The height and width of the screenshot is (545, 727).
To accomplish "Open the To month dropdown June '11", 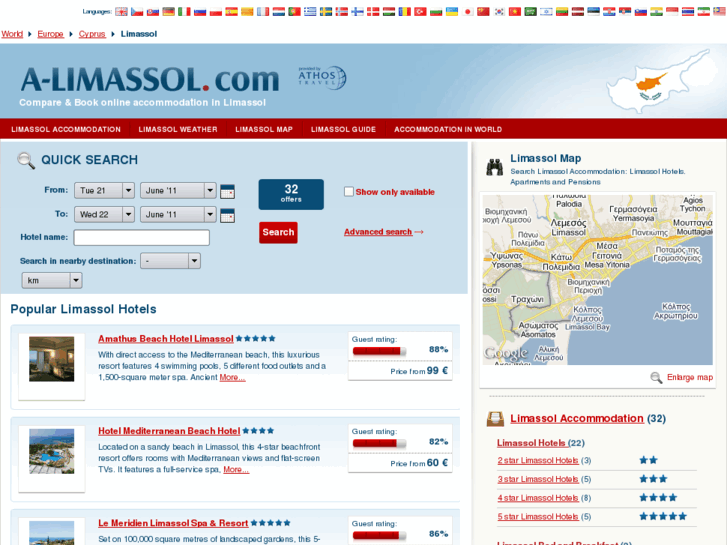I will coord(179,214).
